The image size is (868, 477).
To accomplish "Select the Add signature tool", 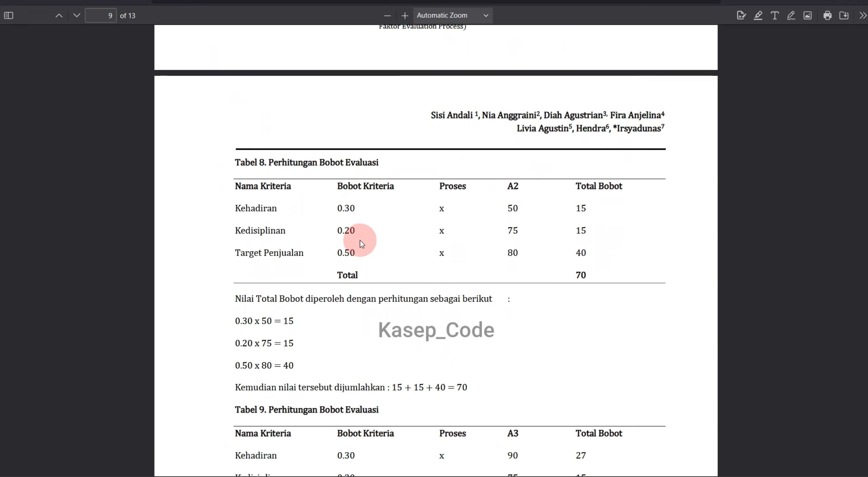I will point(741,16).
